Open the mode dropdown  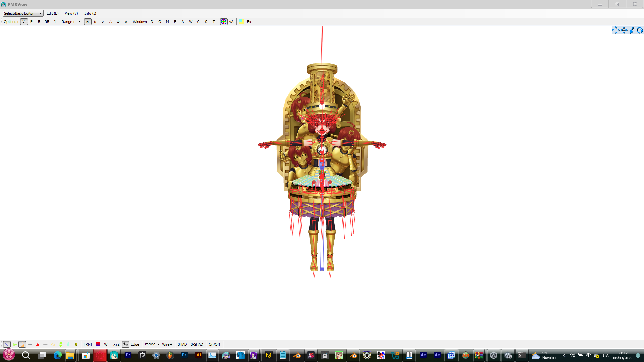[152, 344]
